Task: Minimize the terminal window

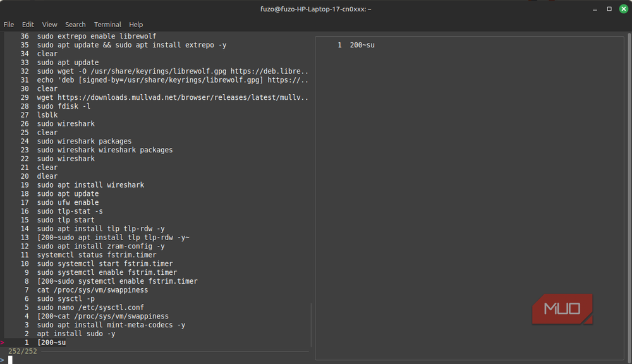Action: point(595,9)
